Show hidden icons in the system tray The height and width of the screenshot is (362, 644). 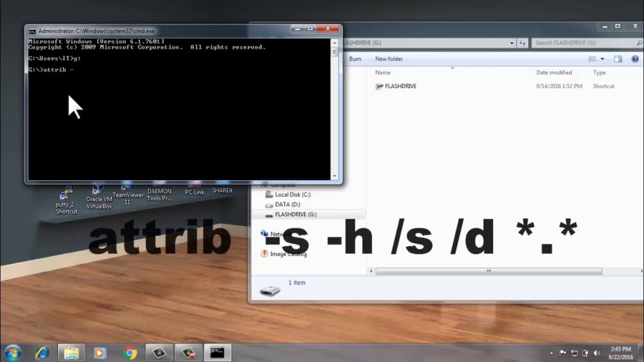(550, 352)
